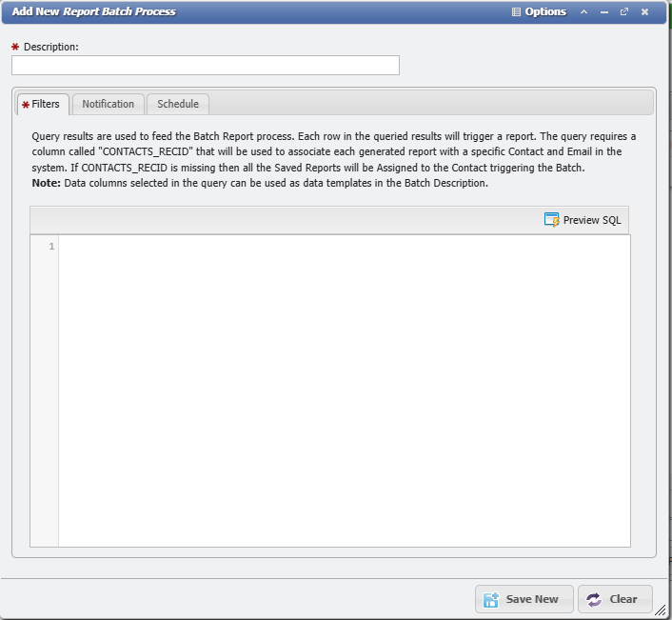Viewport: 672px width, 620px height.
Task: Click the empty editor toolbar left of Preview SQL
Action: coord(286,220)
